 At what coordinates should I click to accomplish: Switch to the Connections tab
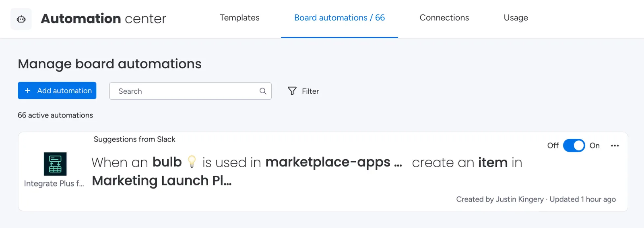tap(444, 18)
